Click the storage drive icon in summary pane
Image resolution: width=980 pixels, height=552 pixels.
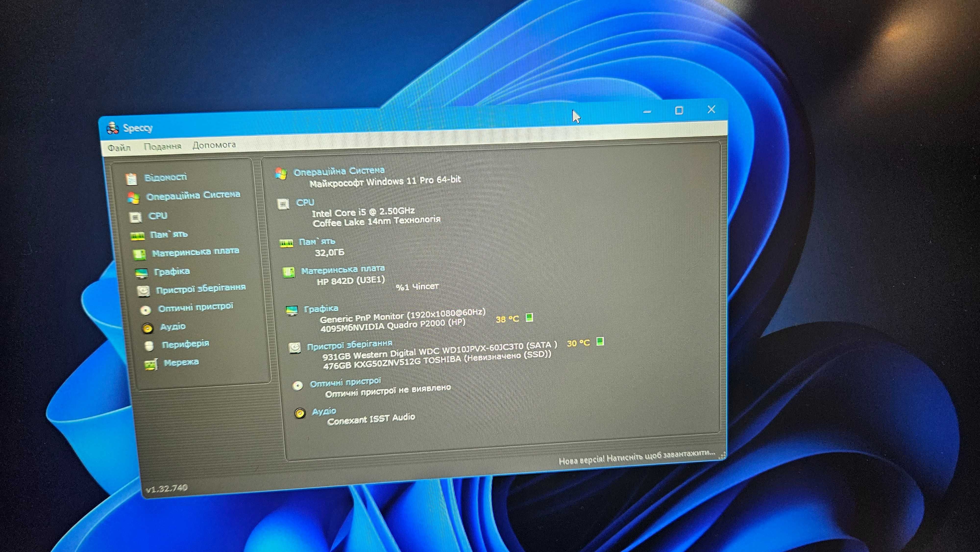pyautogui.click(x=294, y=348)
